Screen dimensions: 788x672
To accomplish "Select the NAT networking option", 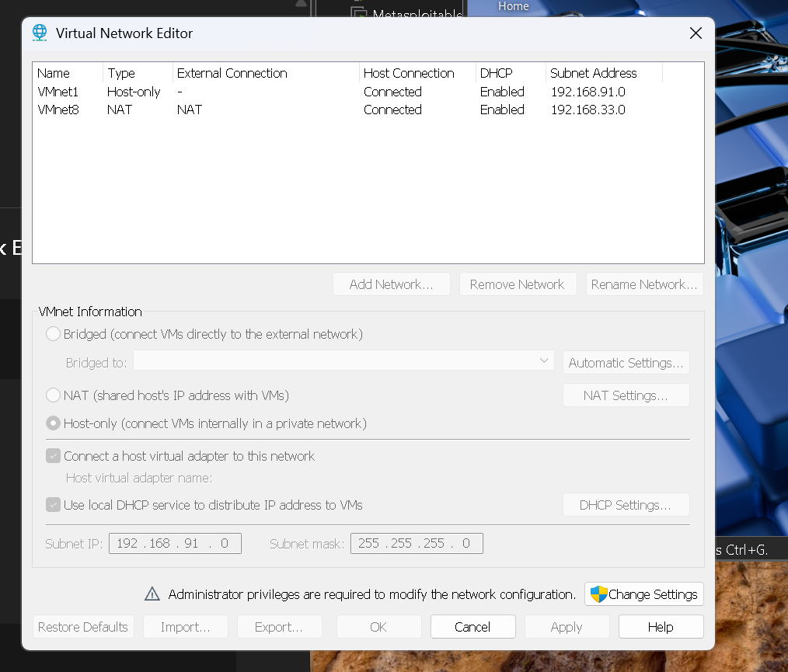I will tap(53, 395).
